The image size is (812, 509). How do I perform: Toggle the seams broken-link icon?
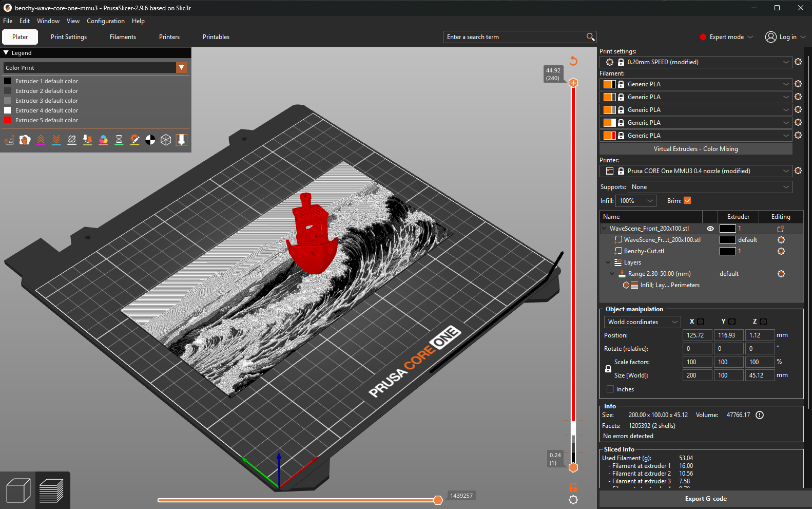click(72, 140)
